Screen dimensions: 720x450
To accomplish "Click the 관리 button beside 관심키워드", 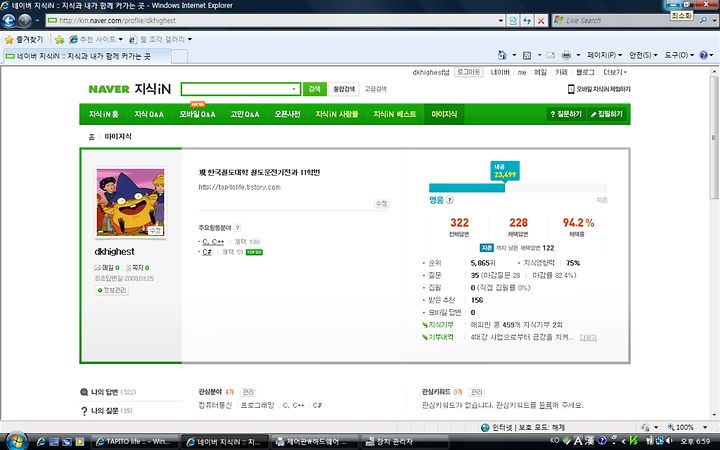I will (476, 392).
